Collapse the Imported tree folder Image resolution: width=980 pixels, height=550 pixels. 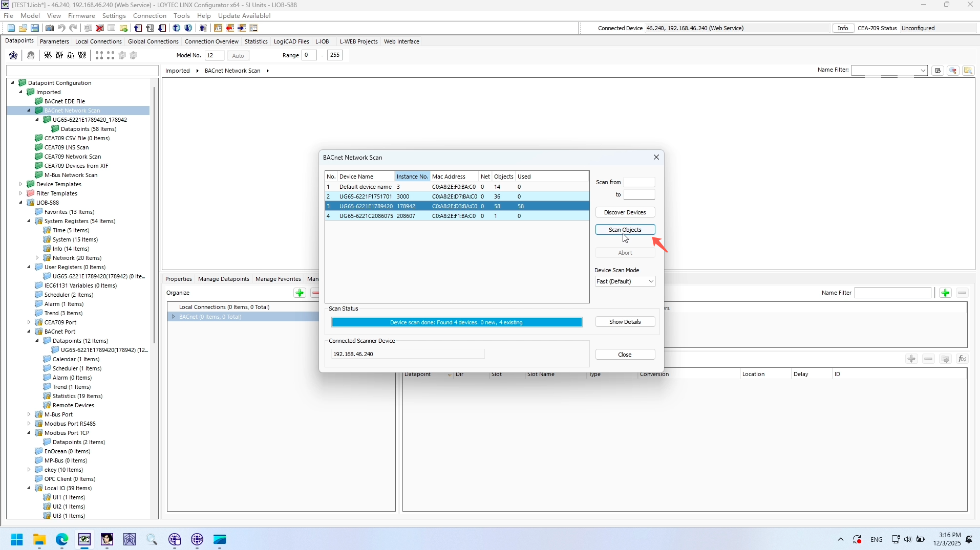21,92
